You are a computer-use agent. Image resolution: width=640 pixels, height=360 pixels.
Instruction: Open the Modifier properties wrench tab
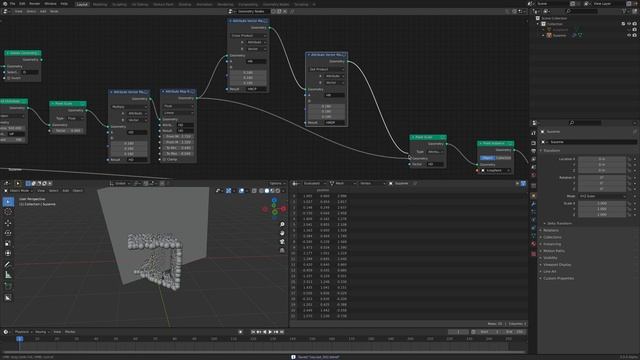(533, 204)
